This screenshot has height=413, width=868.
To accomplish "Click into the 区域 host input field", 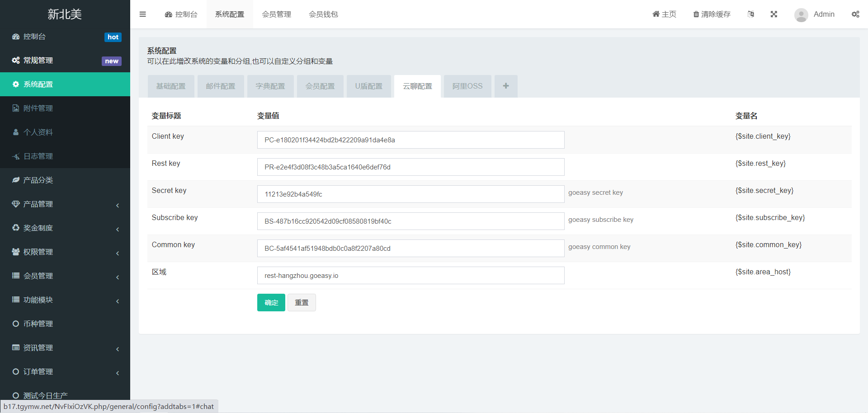I will coord(410,276).
